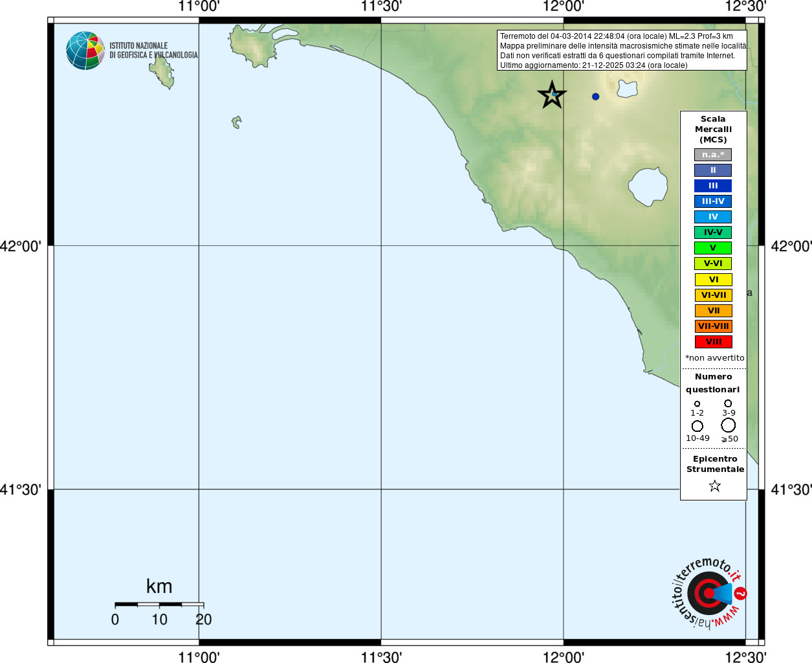Screen dimensions: 812x663
Task: Click the left 41°30' latitude label
Action: (x=21, y=490)
